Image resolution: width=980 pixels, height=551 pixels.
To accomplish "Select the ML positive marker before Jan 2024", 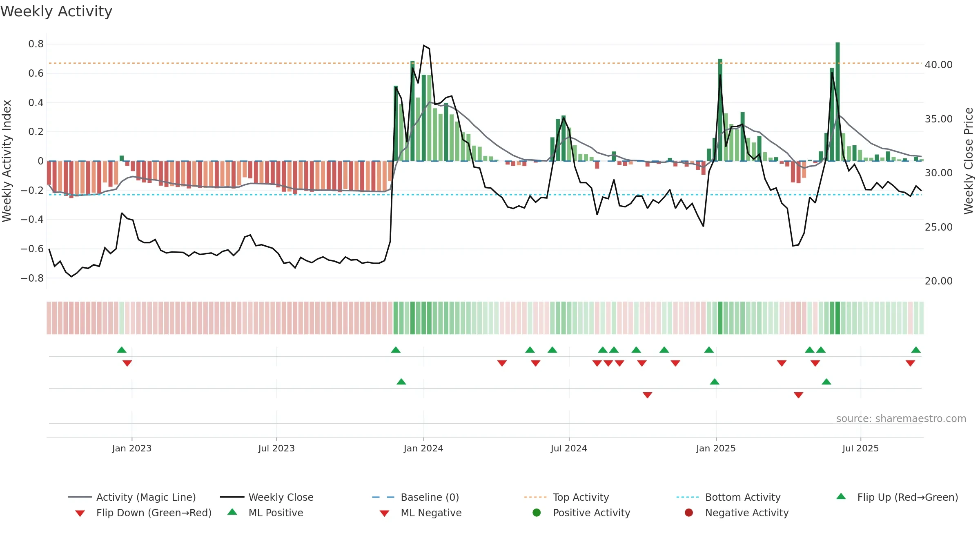I will pos(401,382).
